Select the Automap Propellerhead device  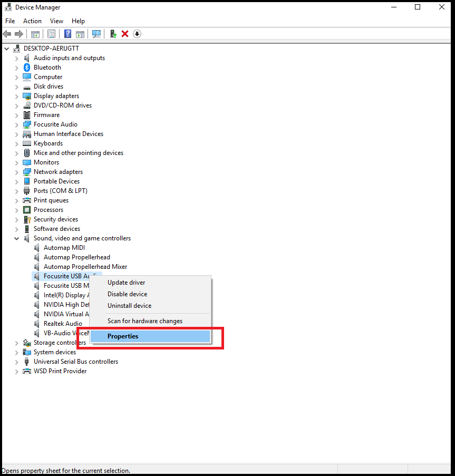(x=77, y=257)
